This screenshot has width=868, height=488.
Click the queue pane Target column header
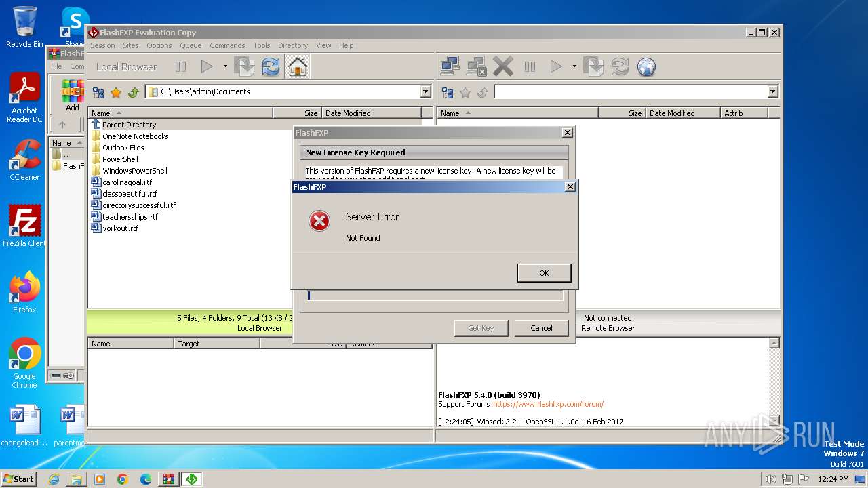point(217,344)
